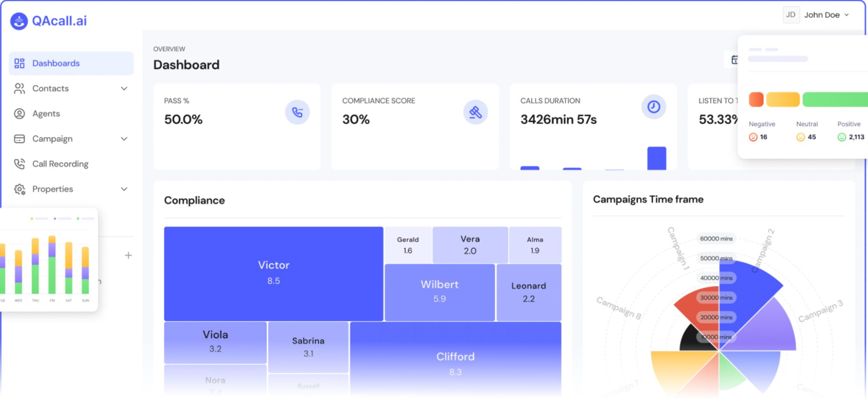The height and width of the screenshot is (399, 868).
Task: Click the 30000 mins radial label
Action: tap(716, 298)
